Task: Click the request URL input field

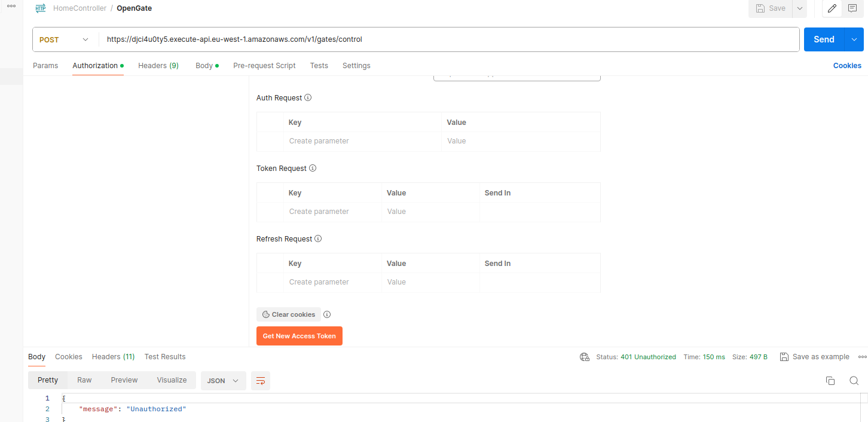Action: [448, 39]
